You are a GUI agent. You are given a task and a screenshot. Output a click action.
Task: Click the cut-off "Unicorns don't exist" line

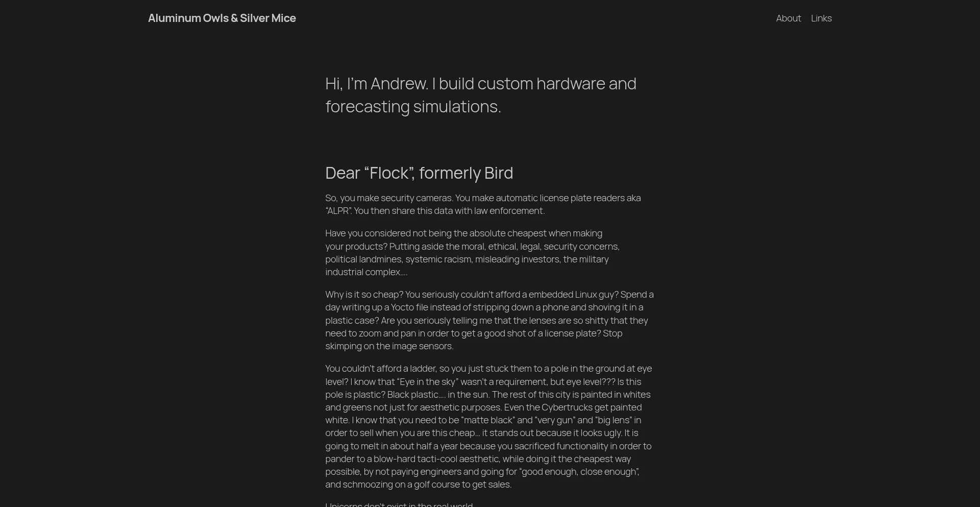[399, 504]
